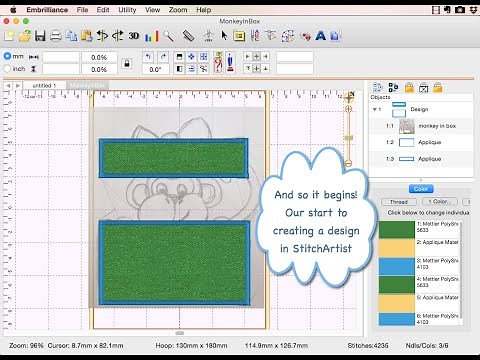Select thread 6 blue swatch 4103

point(397,319)
